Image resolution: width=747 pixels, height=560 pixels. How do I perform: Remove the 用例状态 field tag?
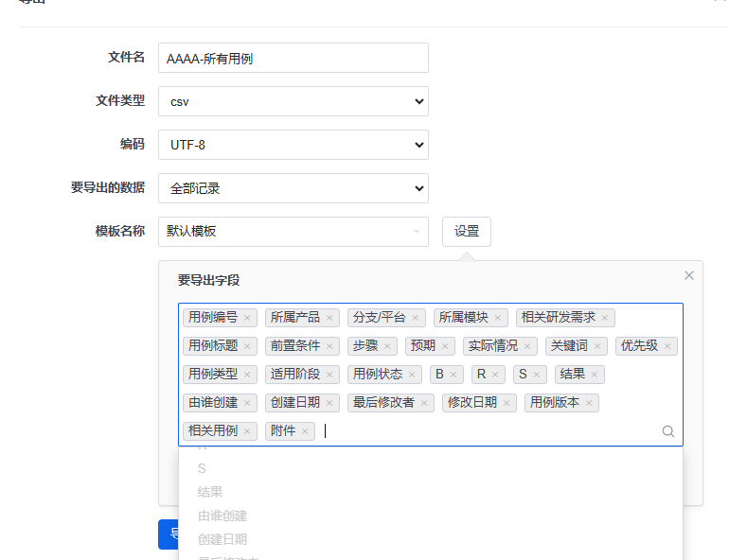(x=412, y=375)
